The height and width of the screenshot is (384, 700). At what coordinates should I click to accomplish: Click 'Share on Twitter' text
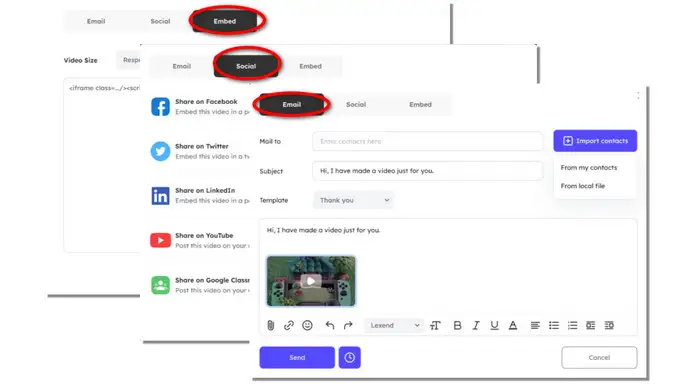[202, 146]
